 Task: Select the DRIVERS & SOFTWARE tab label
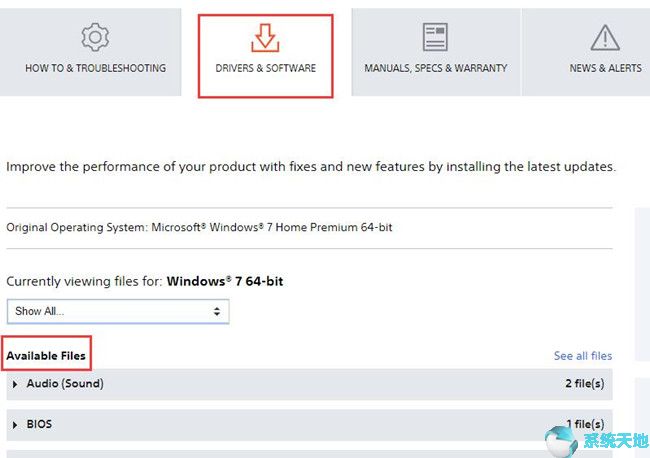tap(265, 68)
